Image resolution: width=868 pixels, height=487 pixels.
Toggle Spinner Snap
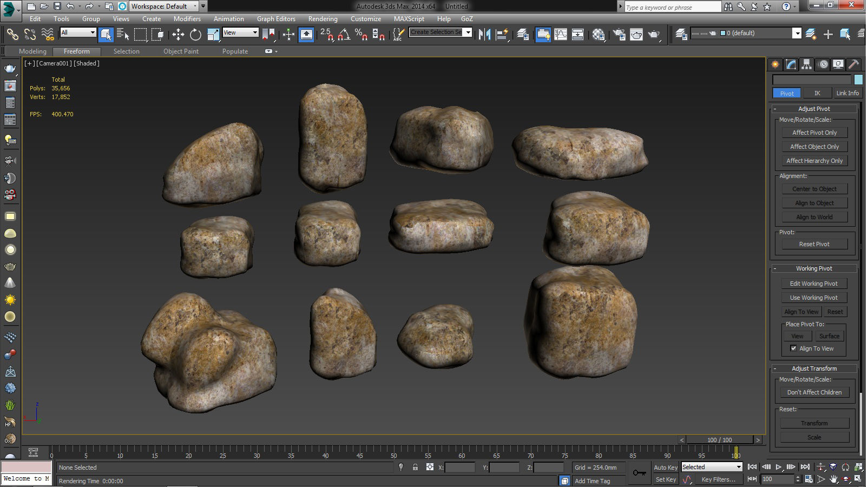pyautogui.click(x=379, y=34)
